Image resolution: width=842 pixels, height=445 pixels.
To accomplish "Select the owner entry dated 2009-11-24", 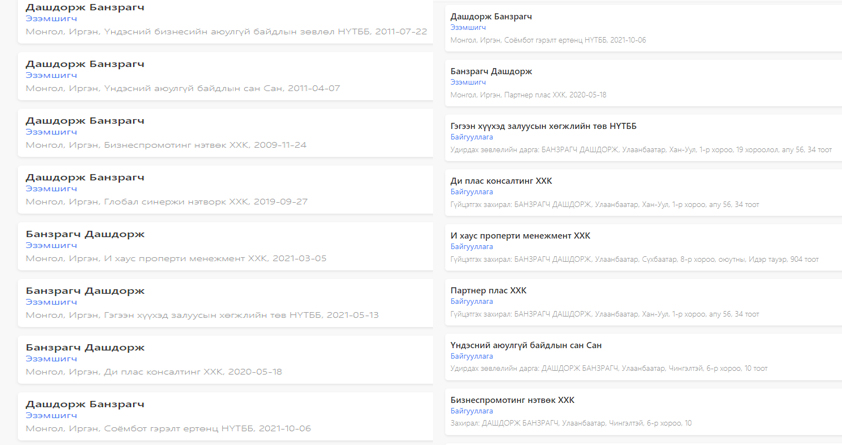I will [85, 121].
